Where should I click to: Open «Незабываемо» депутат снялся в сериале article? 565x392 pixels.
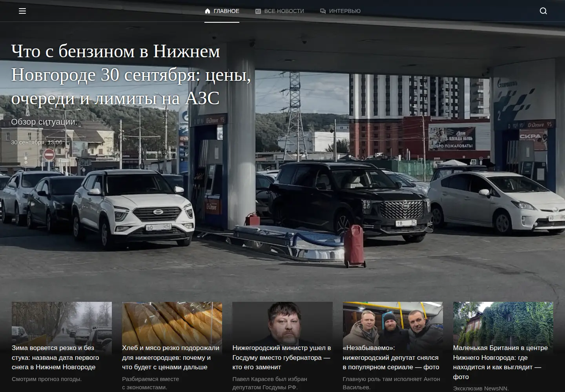(391, 358)
